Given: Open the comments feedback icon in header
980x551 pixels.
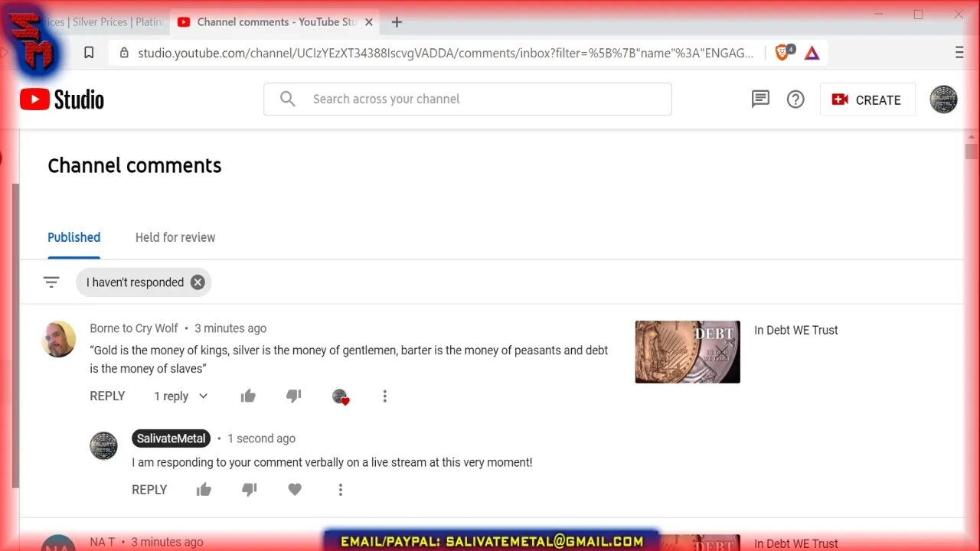Looking at the screenshot, I should pos(760,99).
